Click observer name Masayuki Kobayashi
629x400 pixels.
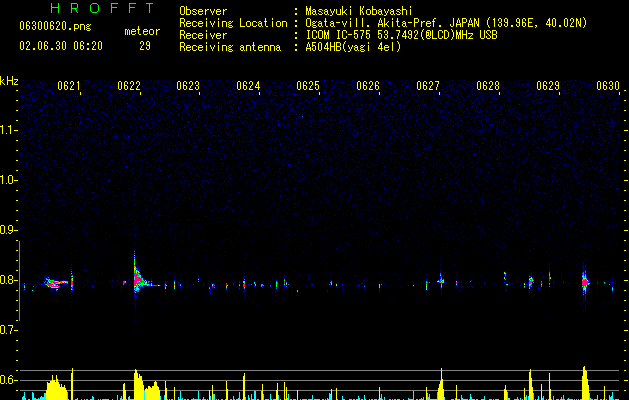(x=359, y=11)
